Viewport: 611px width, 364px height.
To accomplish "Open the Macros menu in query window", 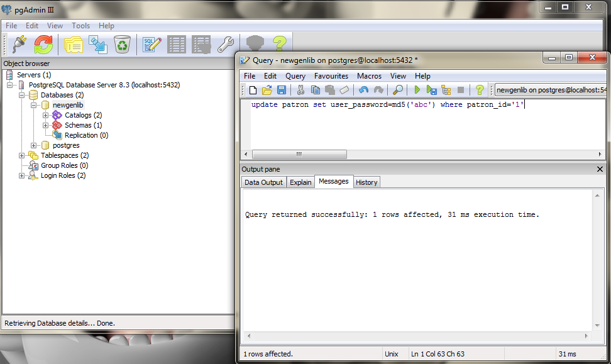I will click(x=369, y=76).
